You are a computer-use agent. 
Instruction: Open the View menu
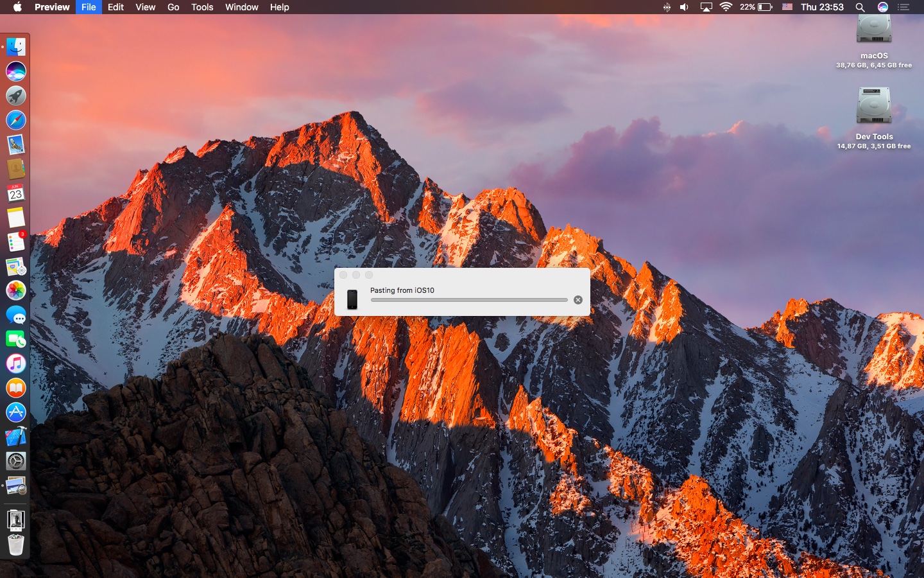click(146, 7)
